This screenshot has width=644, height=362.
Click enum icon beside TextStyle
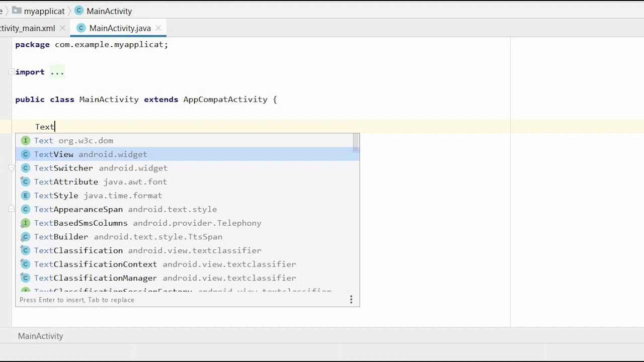[x=25, y=196]
